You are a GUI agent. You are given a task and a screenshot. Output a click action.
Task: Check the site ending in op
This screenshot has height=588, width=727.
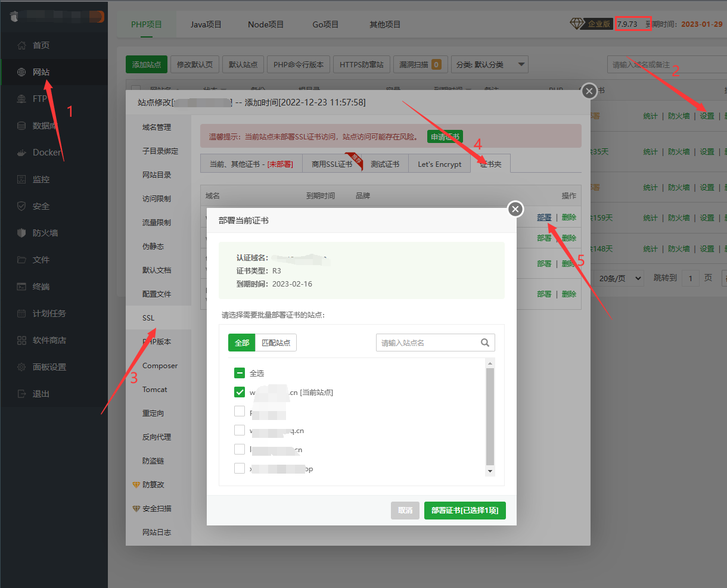pyautogui.click(x=240, y=468)
